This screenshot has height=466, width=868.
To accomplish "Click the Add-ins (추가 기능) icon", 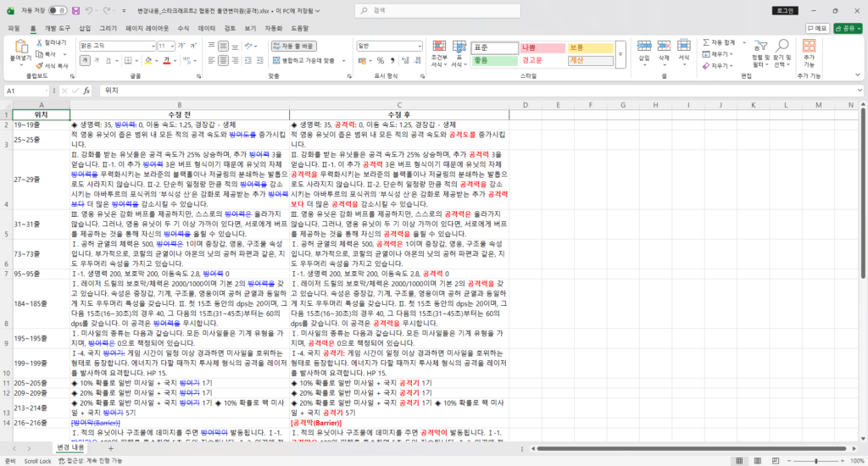I will click(x=809, y=46).
